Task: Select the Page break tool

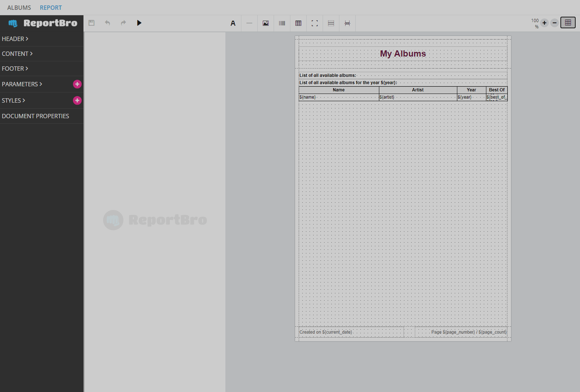Action: (x=347, y=23)
